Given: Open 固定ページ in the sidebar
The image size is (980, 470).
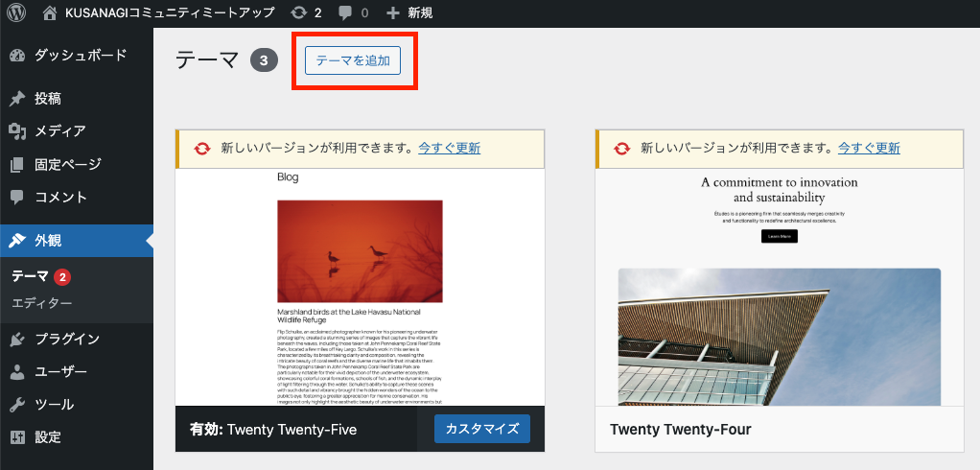Looking at the screenshot, I should pyautogui.click(x=67, y=164).
